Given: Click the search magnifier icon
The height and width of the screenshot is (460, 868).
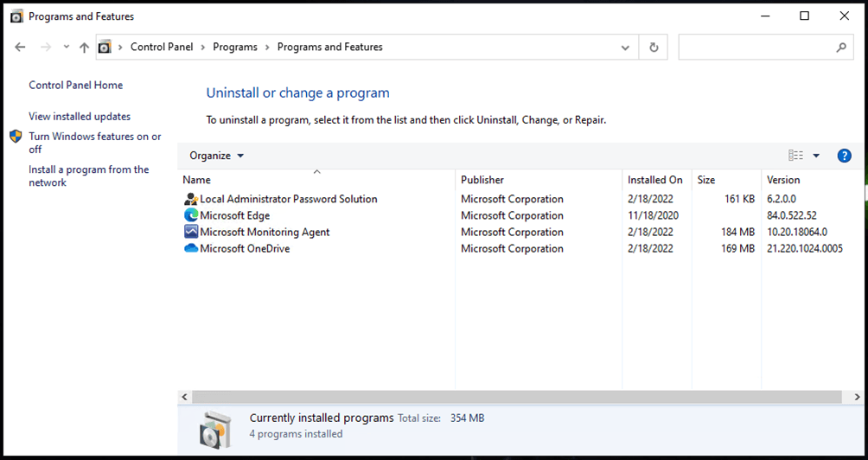Looking at the screenshot, I should 841,48.
